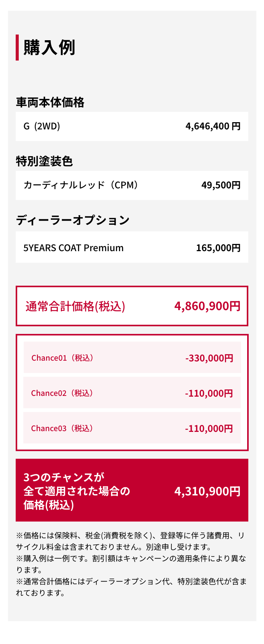
Task: Select the 5YEARS COAT Premium option
Action: point(73,248)
